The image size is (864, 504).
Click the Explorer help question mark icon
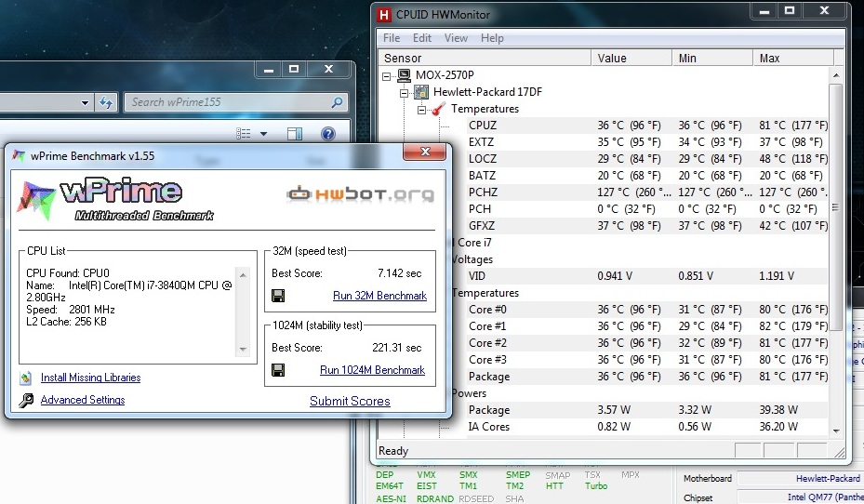pos(328,133)
